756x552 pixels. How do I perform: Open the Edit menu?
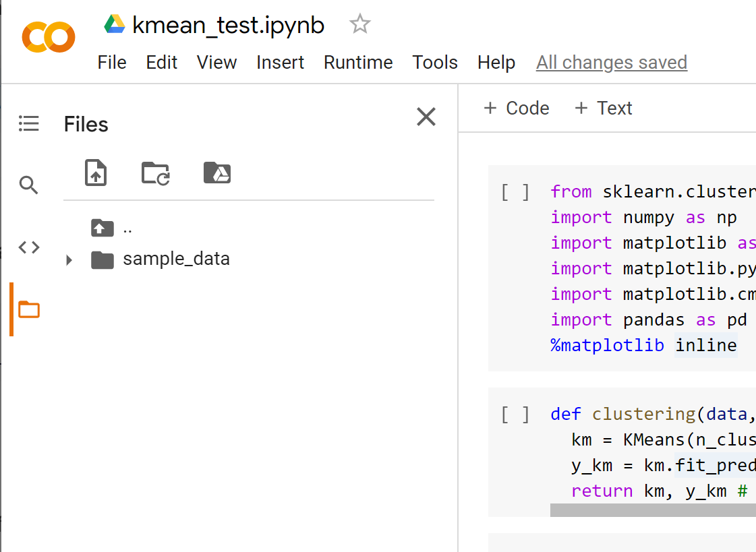(161, 63)
